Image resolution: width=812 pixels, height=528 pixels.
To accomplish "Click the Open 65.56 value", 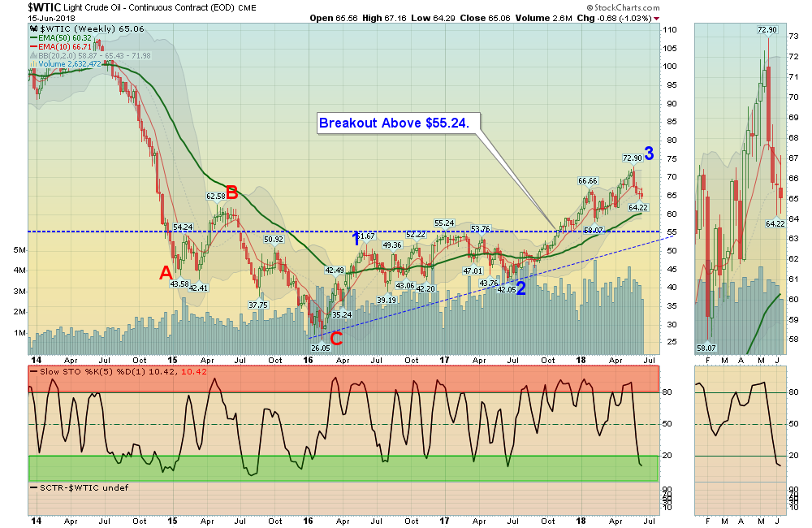I will pyautogui.click(x=334, y=18).
